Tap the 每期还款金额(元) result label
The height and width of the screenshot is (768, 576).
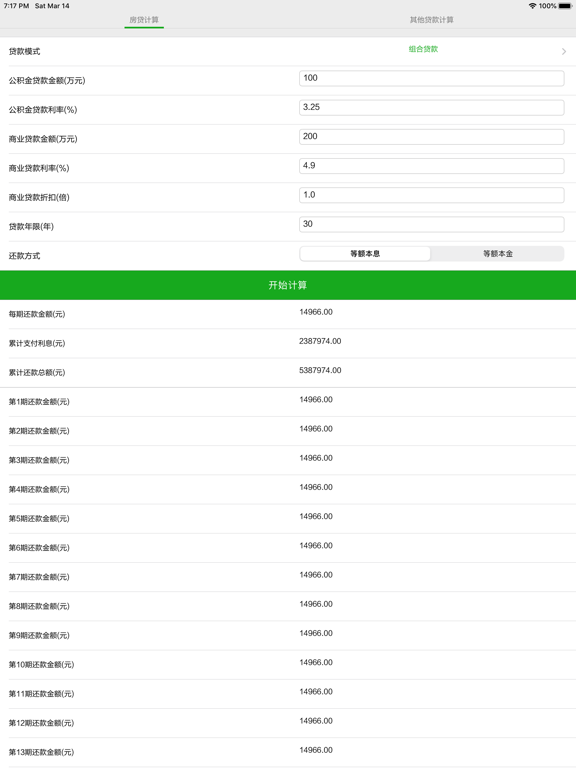click(x=37, y=314)
